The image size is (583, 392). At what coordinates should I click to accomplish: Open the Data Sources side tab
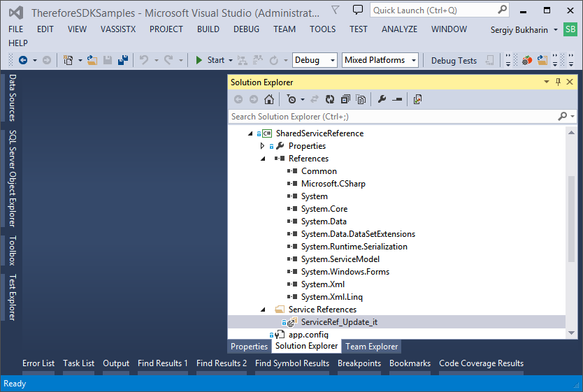(13, 98)
